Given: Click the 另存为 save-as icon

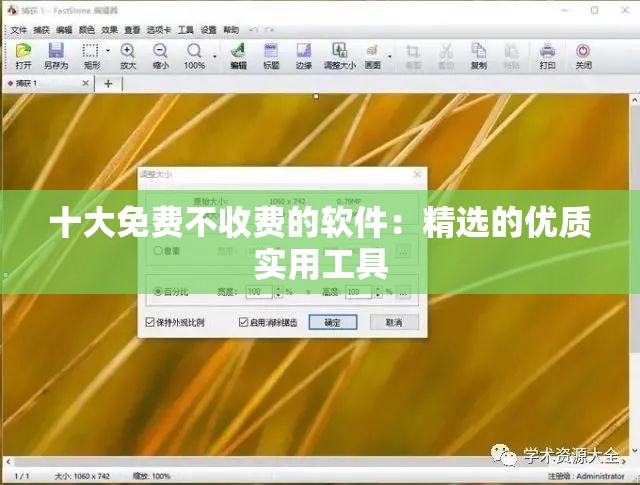Looking at the screenshot, I should 56,56.
